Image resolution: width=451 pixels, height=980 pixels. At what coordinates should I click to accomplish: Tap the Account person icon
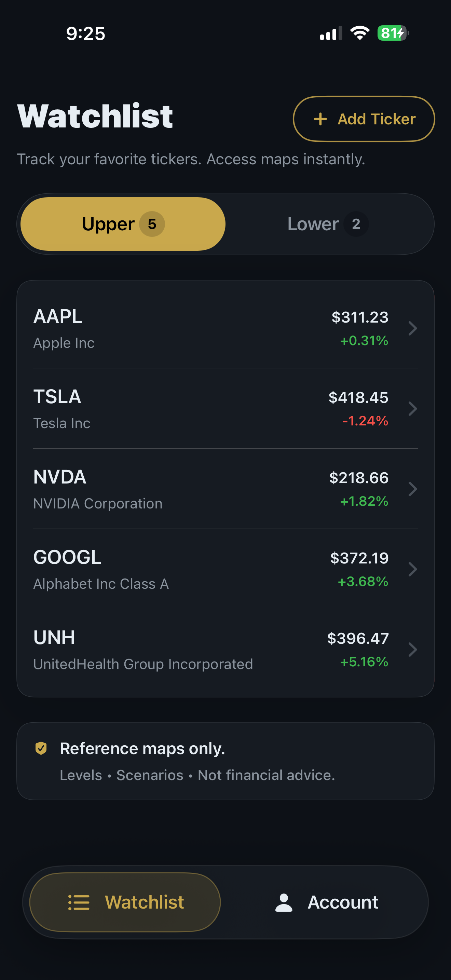284,902
